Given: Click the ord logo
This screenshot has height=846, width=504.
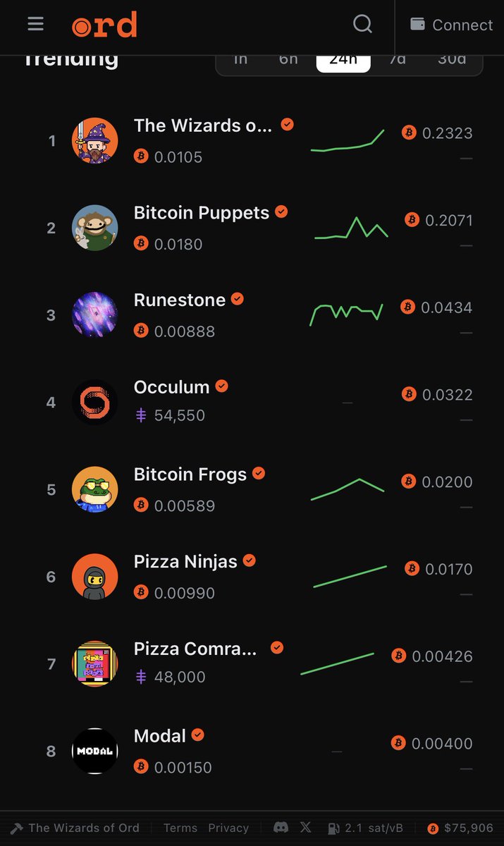Looking at the screenshot, I should pyautogui.click(x=104, y=25).
